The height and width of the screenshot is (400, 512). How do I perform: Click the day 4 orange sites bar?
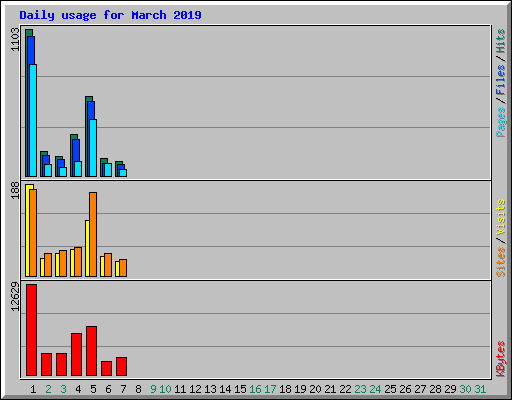pyautogui.click(x=78, y=262)
